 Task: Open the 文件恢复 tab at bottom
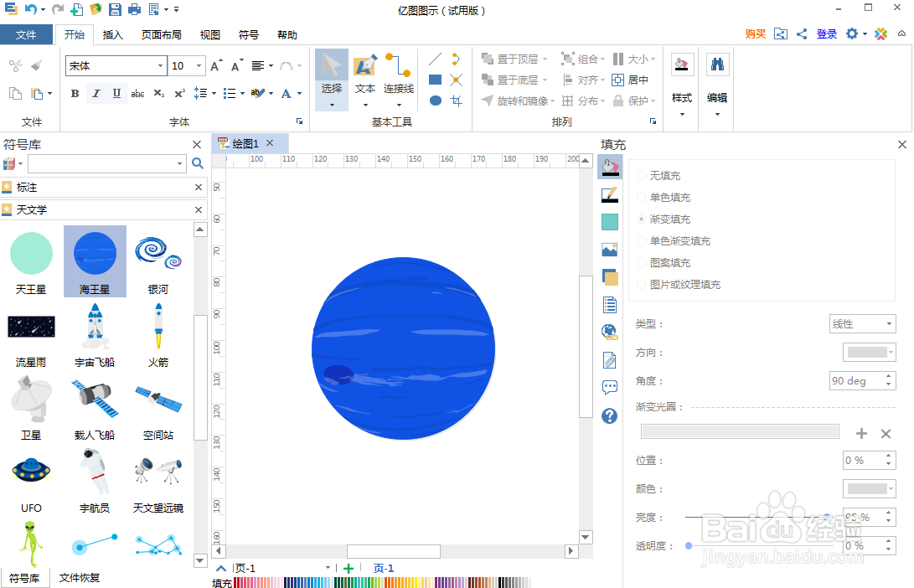(x=80, y=577)
